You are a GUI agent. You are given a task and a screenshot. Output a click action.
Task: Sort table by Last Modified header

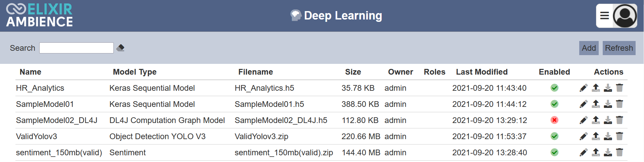pyautogui.click(x=482, y=72)
